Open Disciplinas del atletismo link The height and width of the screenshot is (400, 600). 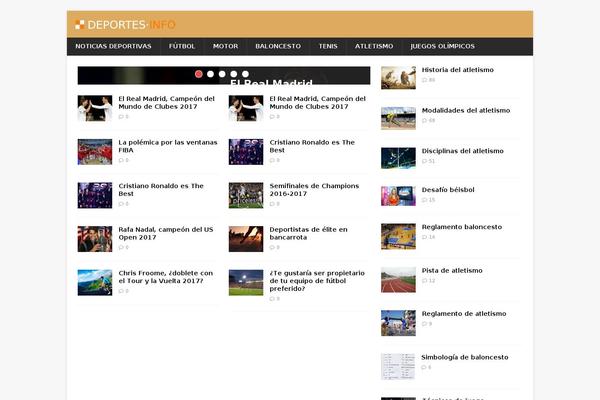click(x=463, y=151)
